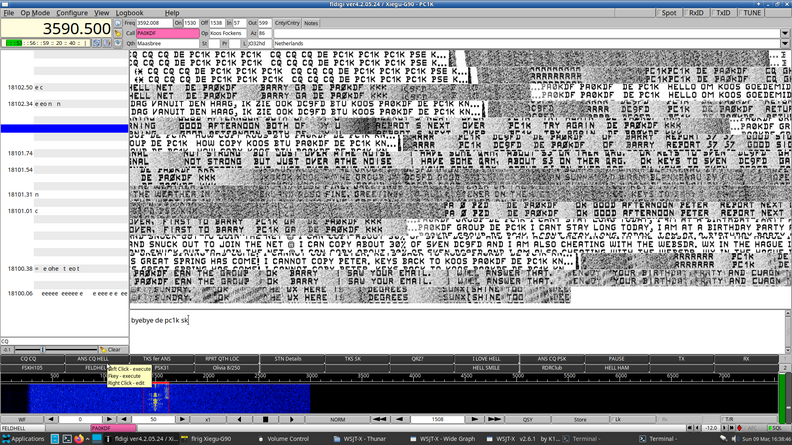Open Firefox from the taskbar
Image resolution: width=792 pixels, height=445 pixels.
coord(79,439)
